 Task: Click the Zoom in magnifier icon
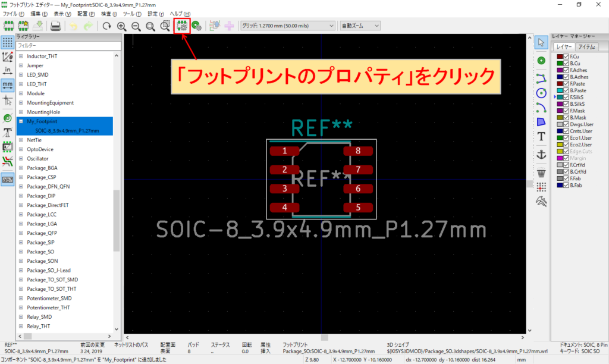click(x=121, y=26)
